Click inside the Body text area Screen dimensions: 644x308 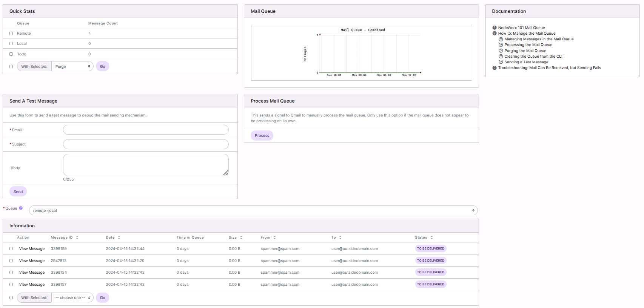click(x=146, y=165)
